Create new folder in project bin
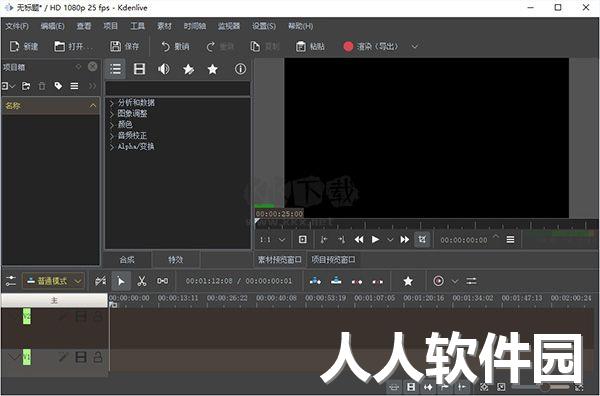The height and width of the screenshot is (396, 600). (x=26, y=86)
